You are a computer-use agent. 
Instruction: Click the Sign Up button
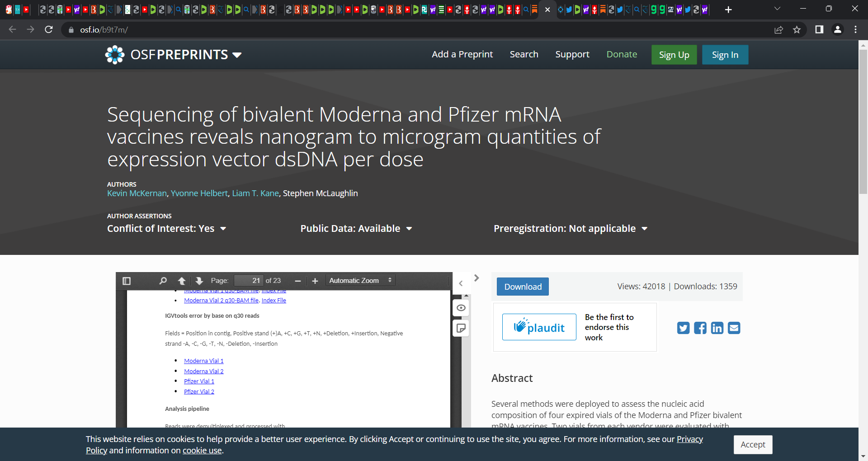coord(674,55)
